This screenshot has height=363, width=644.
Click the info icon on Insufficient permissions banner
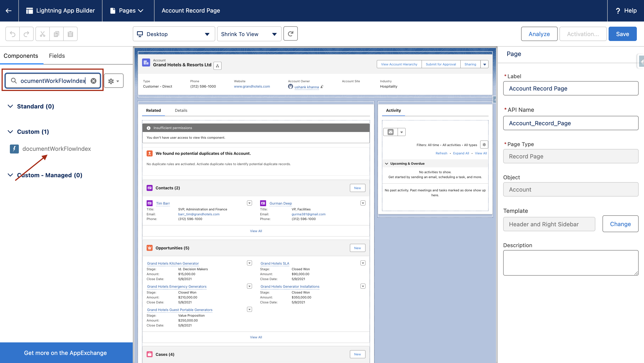point(148,128)
